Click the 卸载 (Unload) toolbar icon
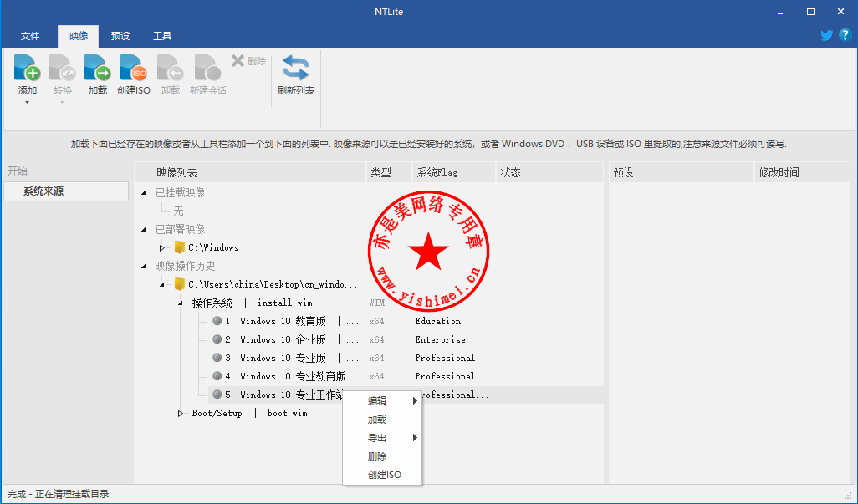Image resolution: width=858 pixels, height=504 pixels. [170, 68]
